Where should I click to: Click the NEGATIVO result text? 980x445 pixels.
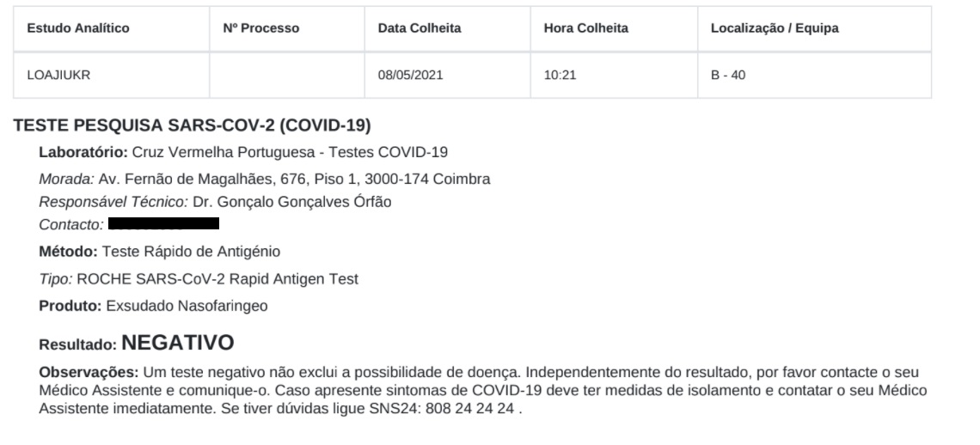[x=177, y=343]
